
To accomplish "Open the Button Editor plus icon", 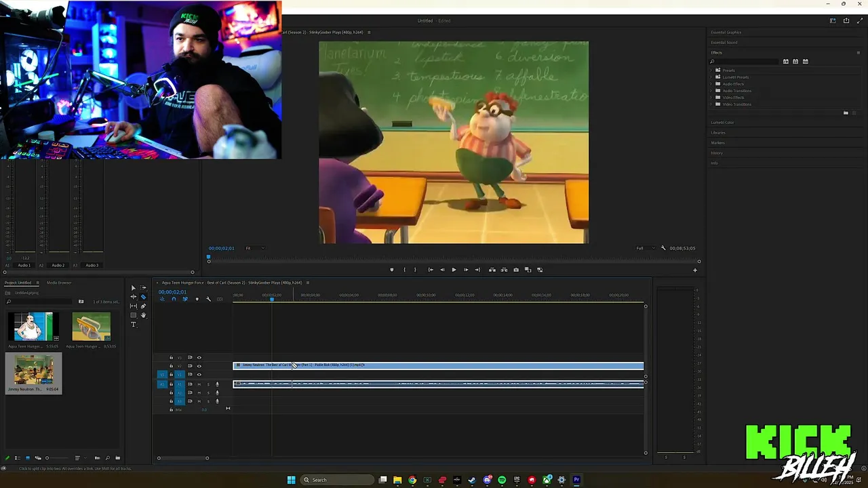I will click(694, 270).
